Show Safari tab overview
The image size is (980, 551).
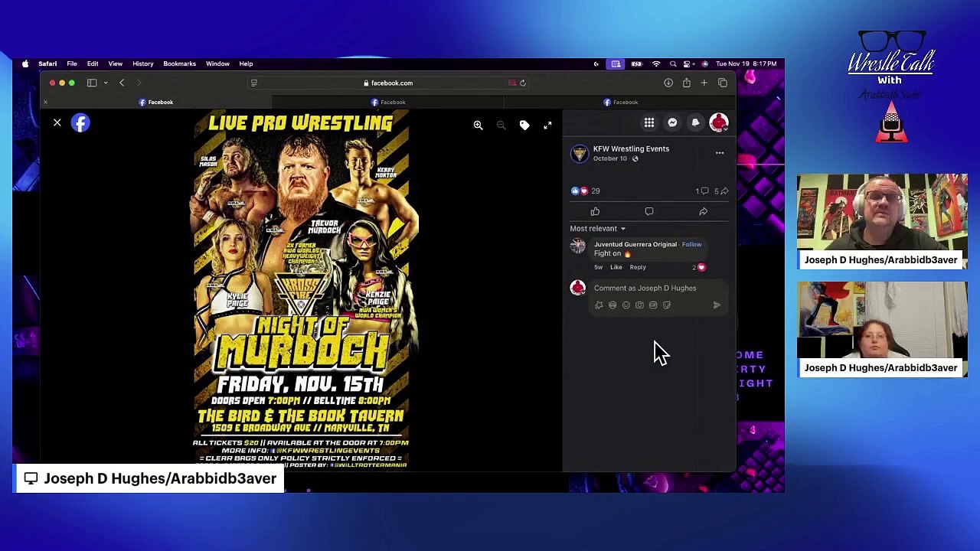722,83
